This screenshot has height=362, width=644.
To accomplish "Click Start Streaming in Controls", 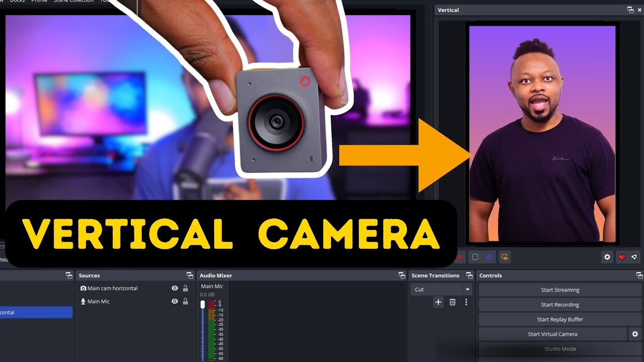I will 560,290.
